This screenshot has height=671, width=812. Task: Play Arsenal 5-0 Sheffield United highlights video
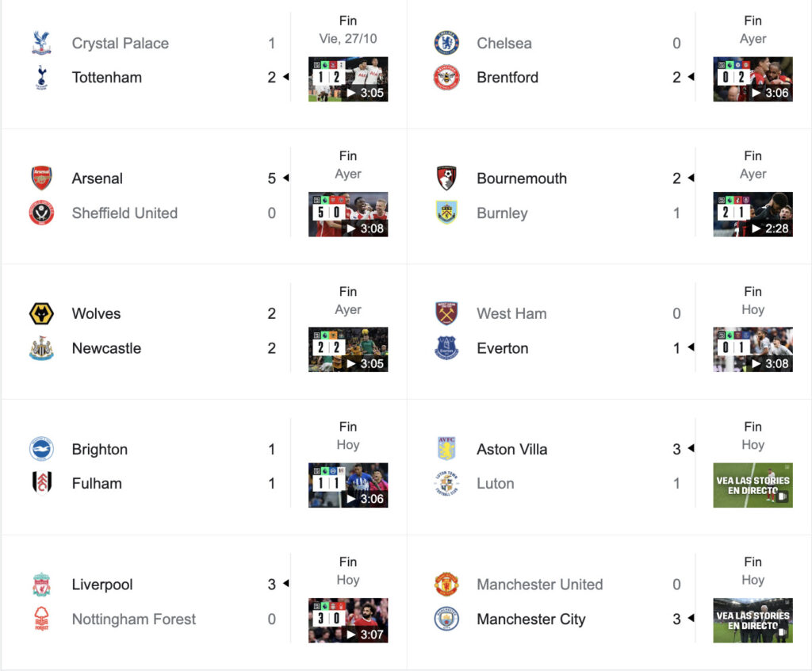348,214
